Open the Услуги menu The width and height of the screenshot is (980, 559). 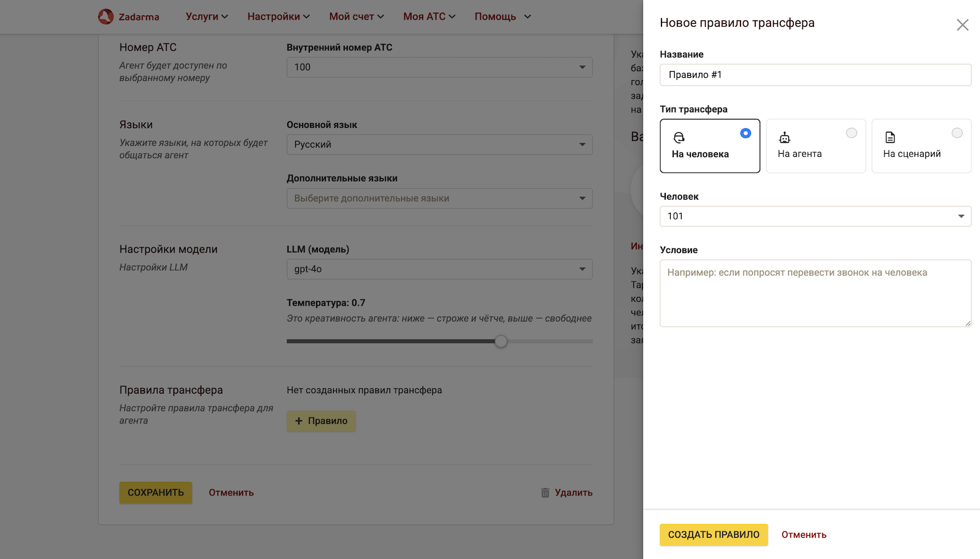[x=206, y=17]
